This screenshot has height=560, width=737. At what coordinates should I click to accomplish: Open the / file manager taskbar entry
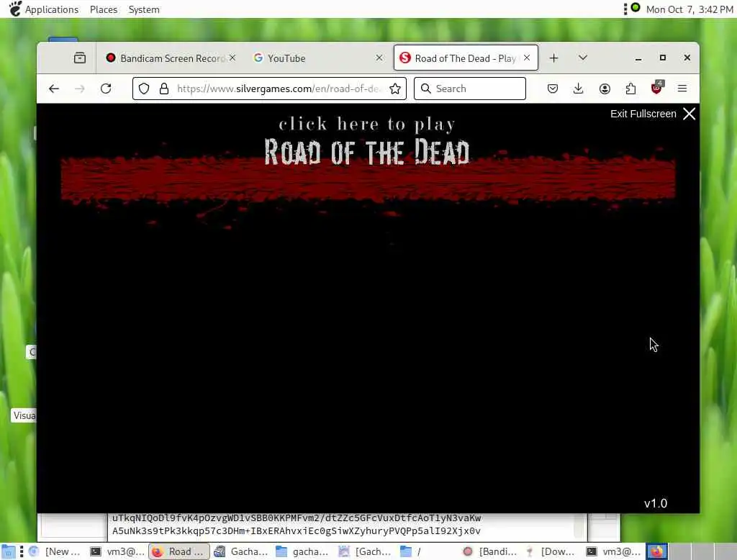coord(428,551)
